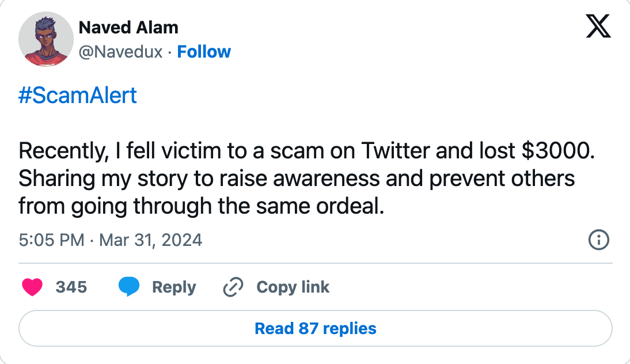Click the 5:05 PM timestamp
The height and width of the screenshot is (364, 630).
point(51,240)
